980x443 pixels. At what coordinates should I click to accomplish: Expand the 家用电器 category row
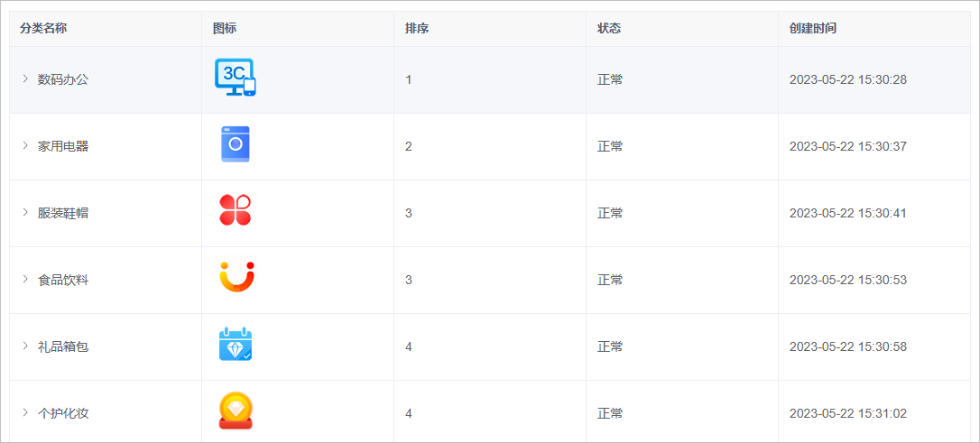(x=25, y=145)
